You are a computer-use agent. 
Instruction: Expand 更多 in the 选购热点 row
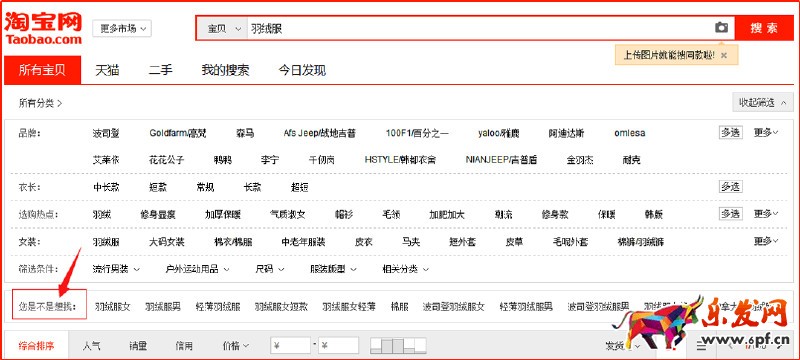tap(766, 214)
